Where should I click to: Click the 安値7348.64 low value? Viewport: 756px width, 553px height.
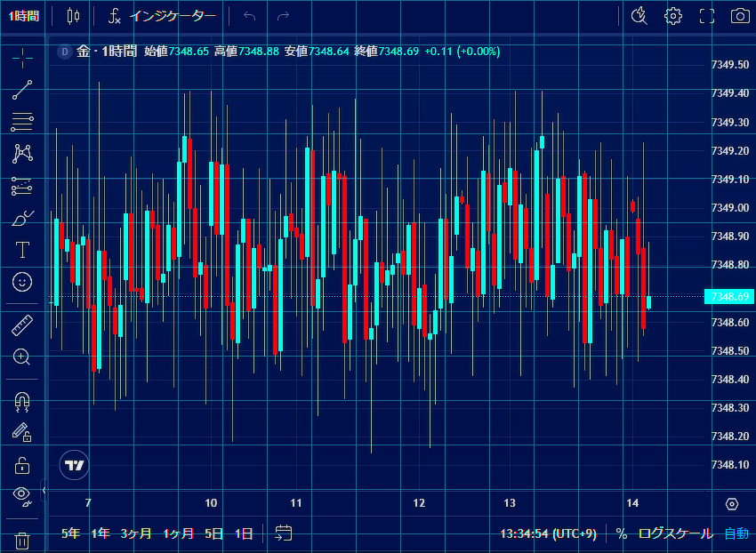[x=317, y=51]
